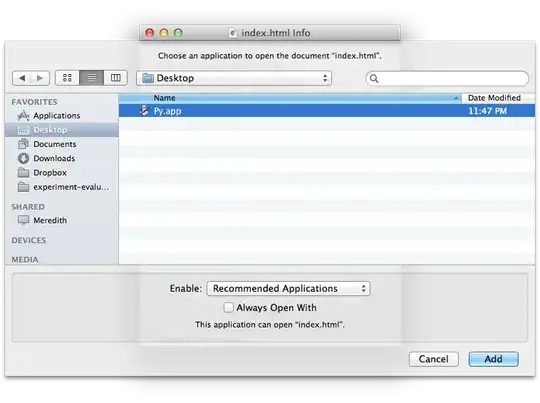The width and height of the screenshot is (540, 403).
Task: Click the Dropbox folder icon
Action: 23,172
